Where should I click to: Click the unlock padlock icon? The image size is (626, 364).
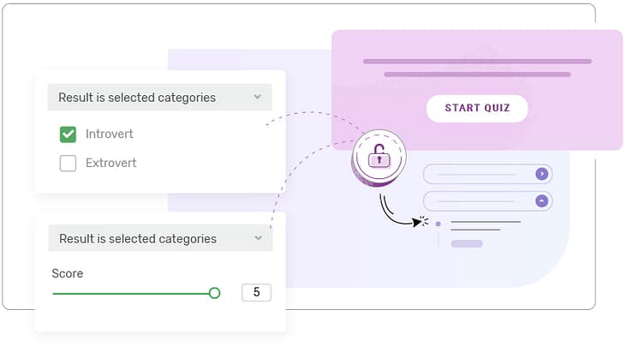click(378, 156)
